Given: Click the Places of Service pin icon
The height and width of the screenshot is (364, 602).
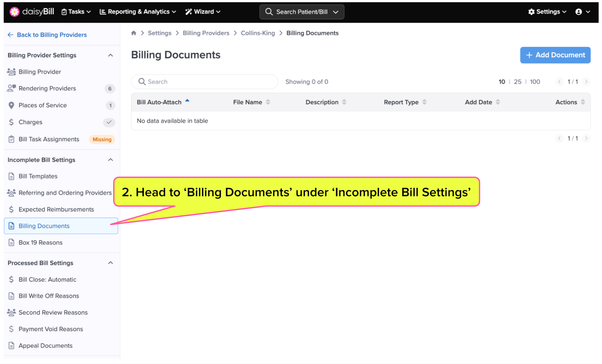Looking at the screenshot, I should (11, 105).
